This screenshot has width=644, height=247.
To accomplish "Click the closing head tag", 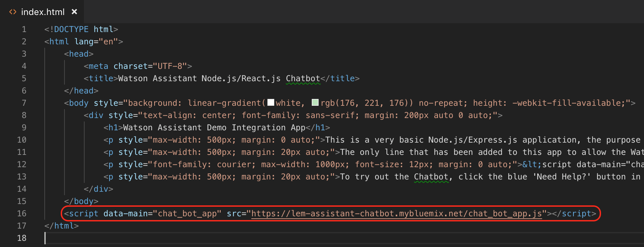I will pyautogui.click(x=81, y=91).
